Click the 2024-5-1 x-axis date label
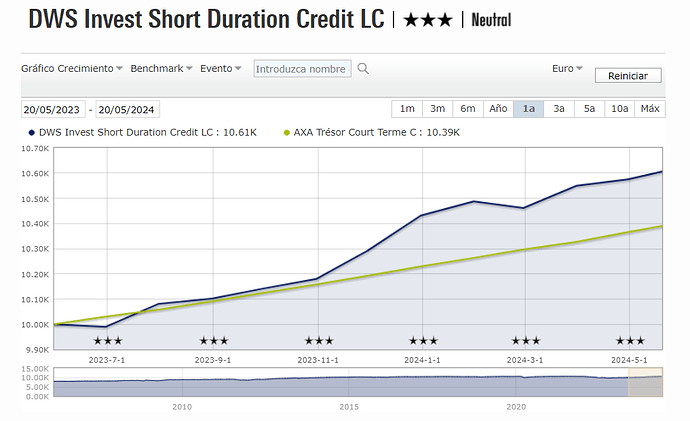The height and width of the screenshot is (421, 690). pos(629,360)
